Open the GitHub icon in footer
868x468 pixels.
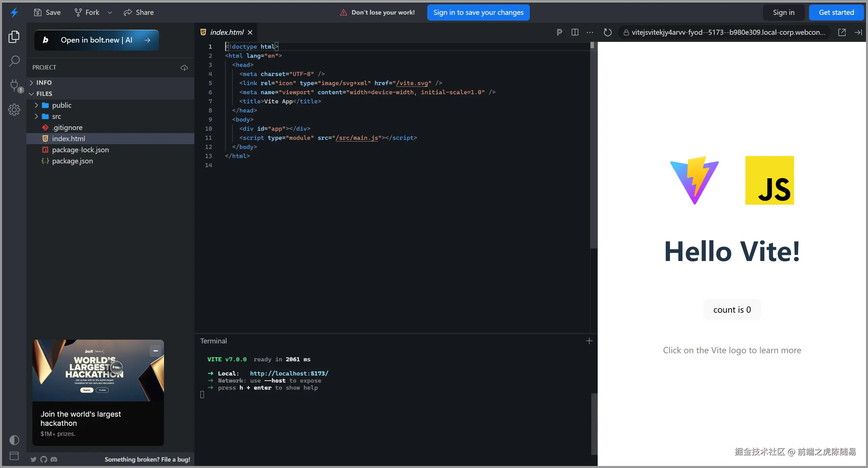click(44, 459)
